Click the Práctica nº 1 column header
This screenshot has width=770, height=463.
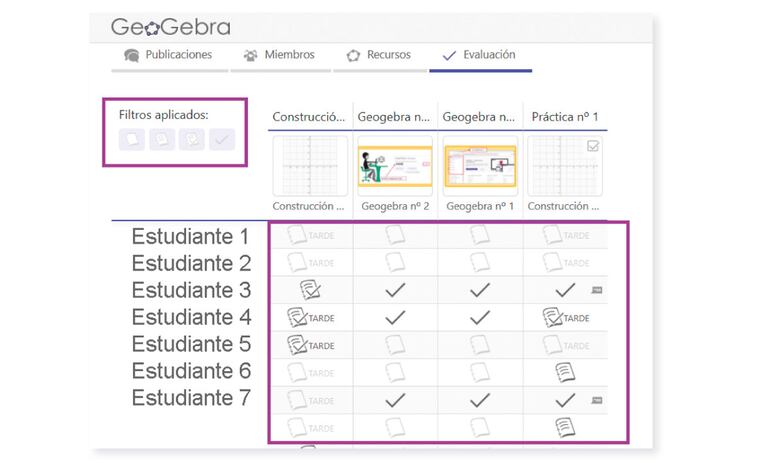coord(565,117)
